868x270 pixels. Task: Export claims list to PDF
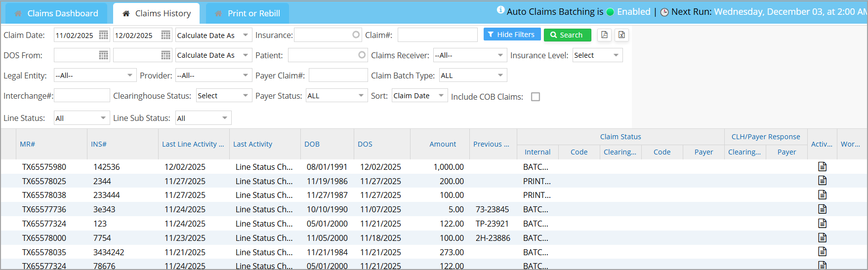pyautogui.click(x=604, y=35)
